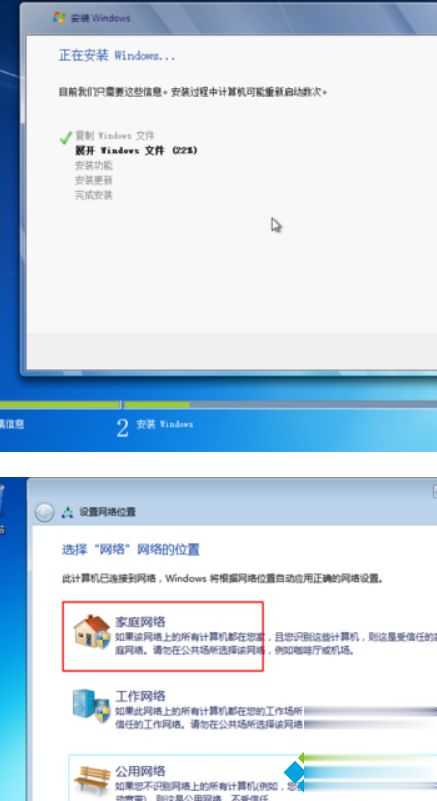Click the 安装更新 step text

[94, 180]
